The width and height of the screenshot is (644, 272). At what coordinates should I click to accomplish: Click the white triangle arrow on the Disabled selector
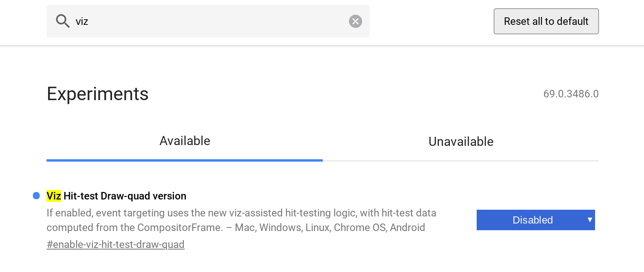pos(590,220)
